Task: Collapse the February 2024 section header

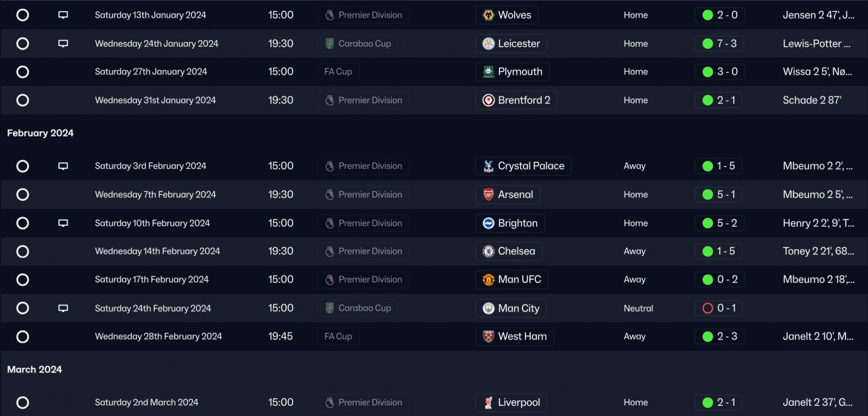Action: point(40,133)
